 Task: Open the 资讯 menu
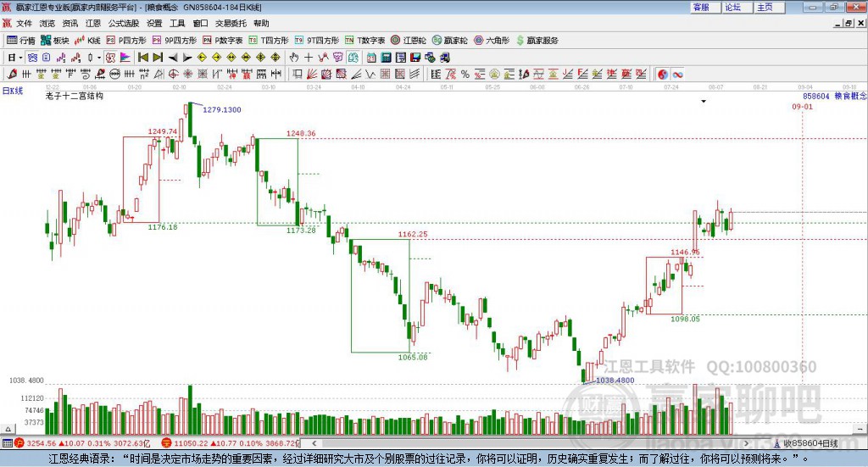70,23
